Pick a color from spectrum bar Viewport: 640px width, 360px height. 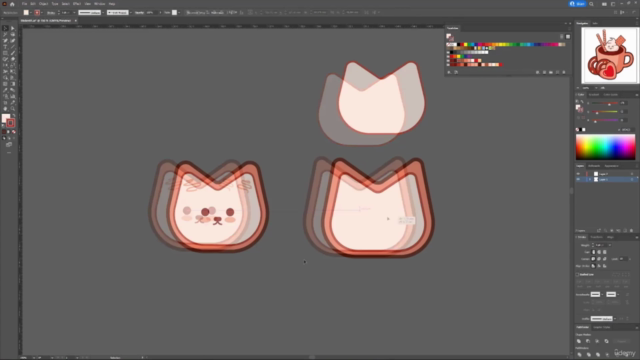click(x=605, y=147)
